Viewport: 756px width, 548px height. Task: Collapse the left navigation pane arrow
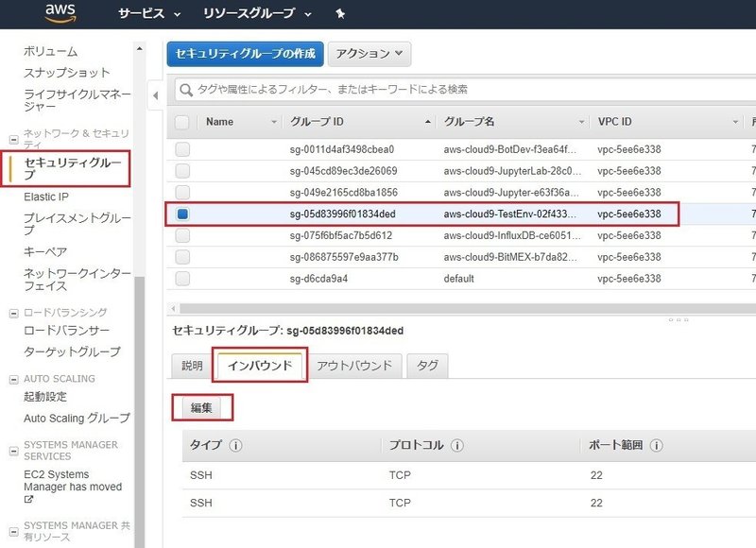155,95
